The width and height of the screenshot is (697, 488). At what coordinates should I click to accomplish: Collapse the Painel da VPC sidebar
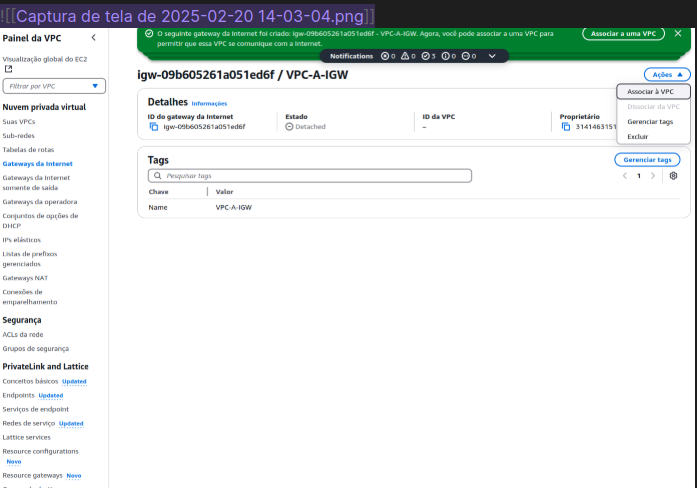(93, 37)
